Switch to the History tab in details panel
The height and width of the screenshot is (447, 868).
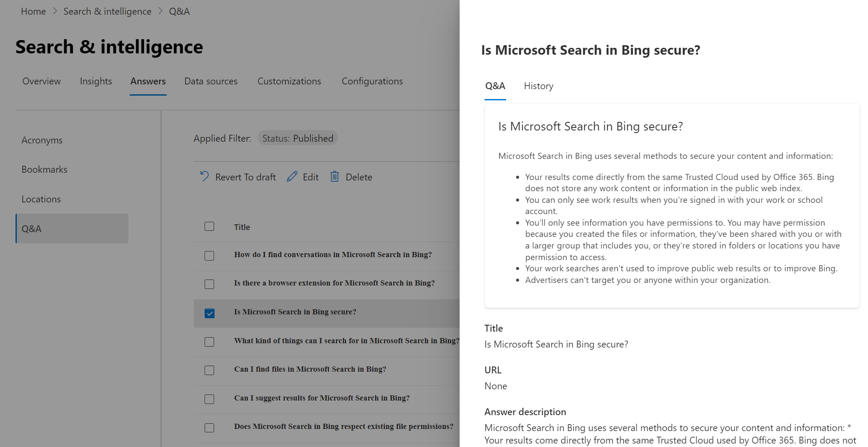538,86
